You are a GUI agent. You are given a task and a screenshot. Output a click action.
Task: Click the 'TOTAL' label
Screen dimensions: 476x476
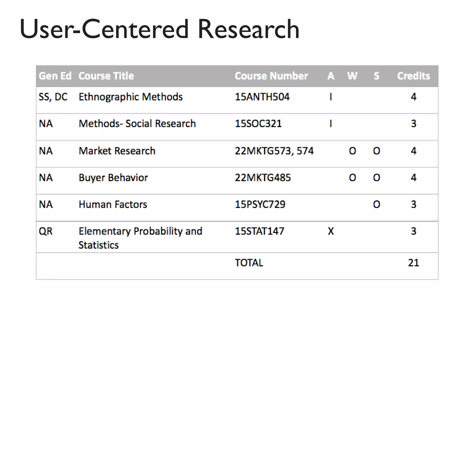(x=249, y=263)
